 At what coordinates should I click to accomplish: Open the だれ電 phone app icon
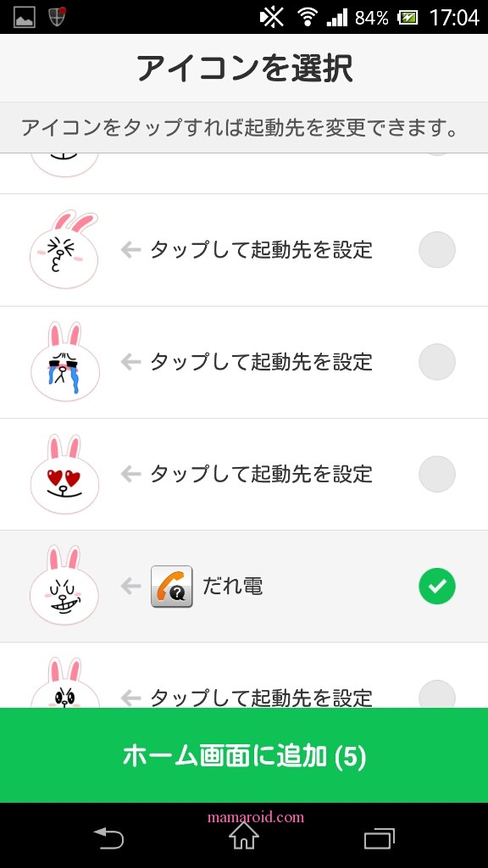pos(171,587)
